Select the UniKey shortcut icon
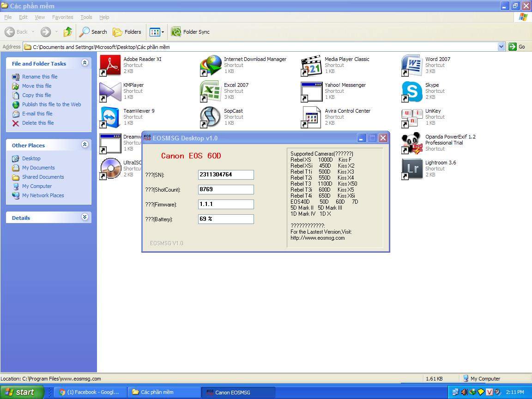This screenshot has height=399, width=532. point(412,117)
